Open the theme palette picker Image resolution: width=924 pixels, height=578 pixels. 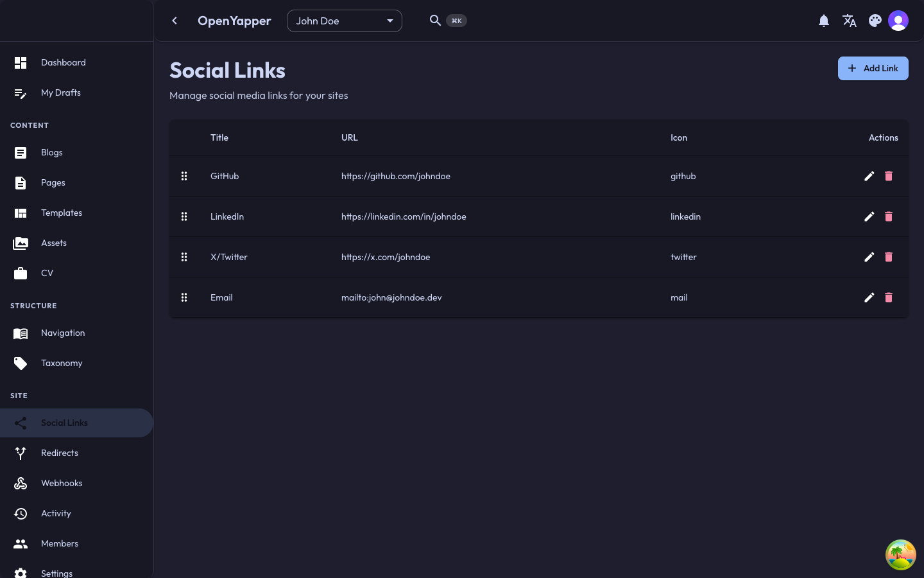[875, 21]
